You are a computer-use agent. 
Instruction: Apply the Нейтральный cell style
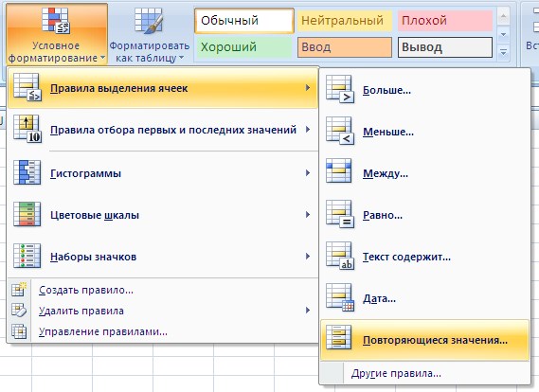tap(345, 21)
